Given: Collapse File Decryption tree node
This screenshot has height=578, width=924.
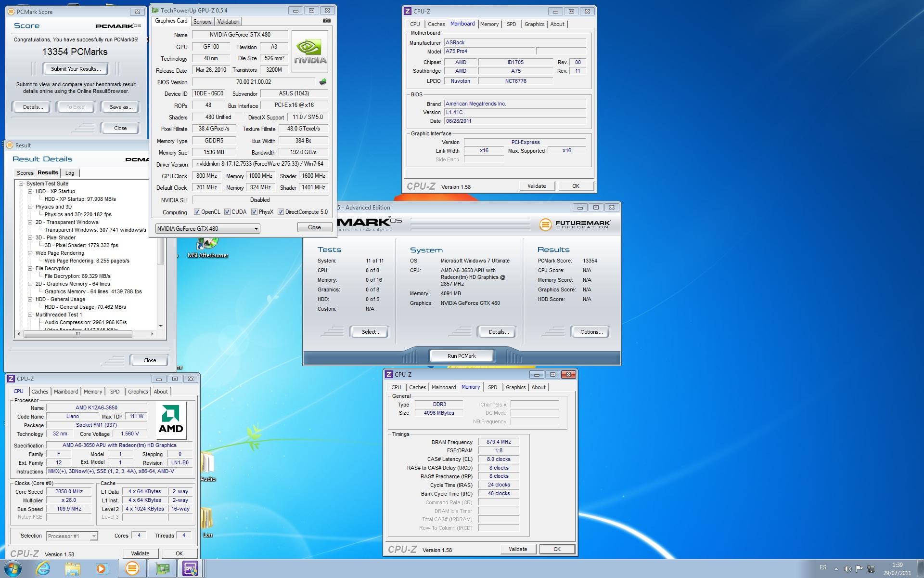Looking at the screenshot, I should 30,268.
